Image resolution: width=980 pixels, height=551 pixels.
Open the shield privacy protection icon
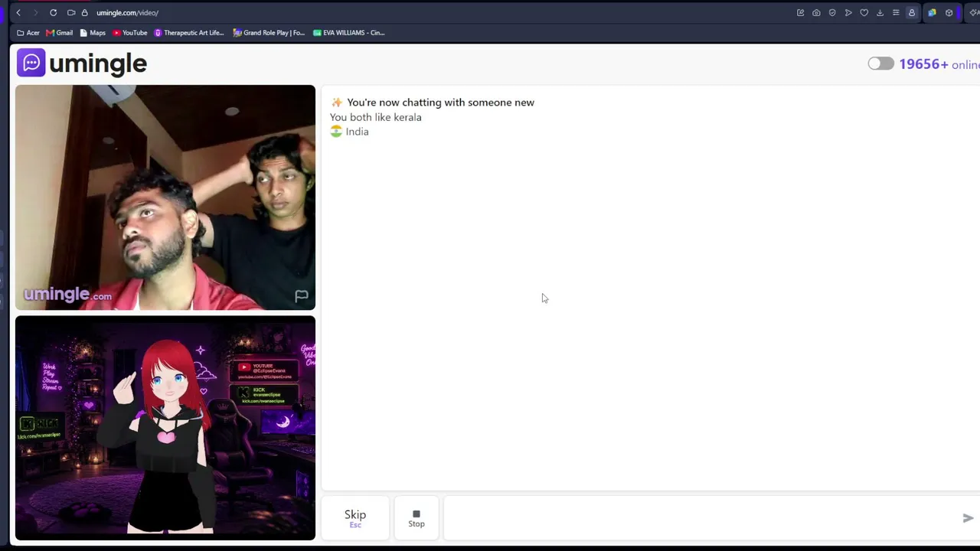click(x=832, y=13)
